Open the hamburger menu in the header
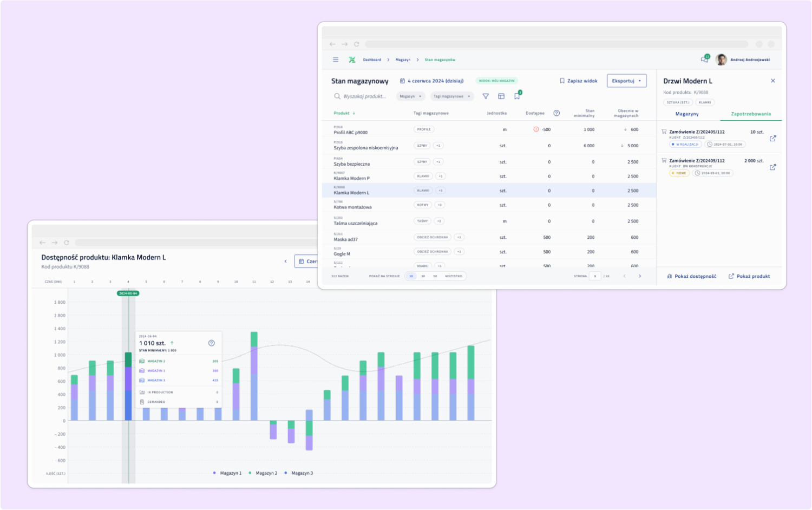Screen dimensions: 812x510 pos(336,60)
